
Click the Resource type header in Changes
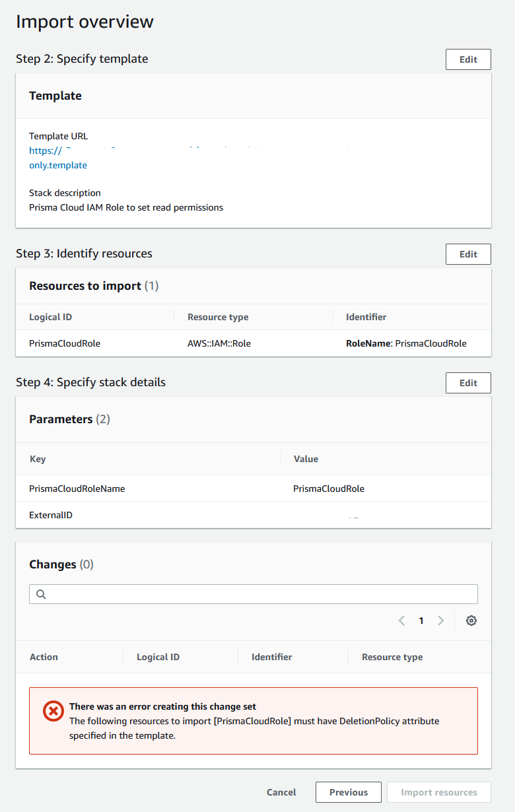tap(392, 657)
